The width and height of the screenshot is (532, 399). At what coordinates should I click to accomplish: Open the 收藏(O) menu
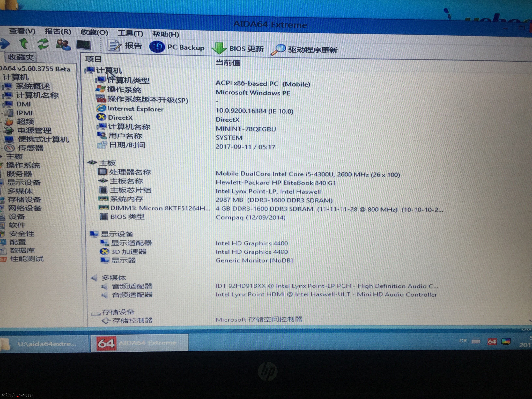(x=94, y=32)
